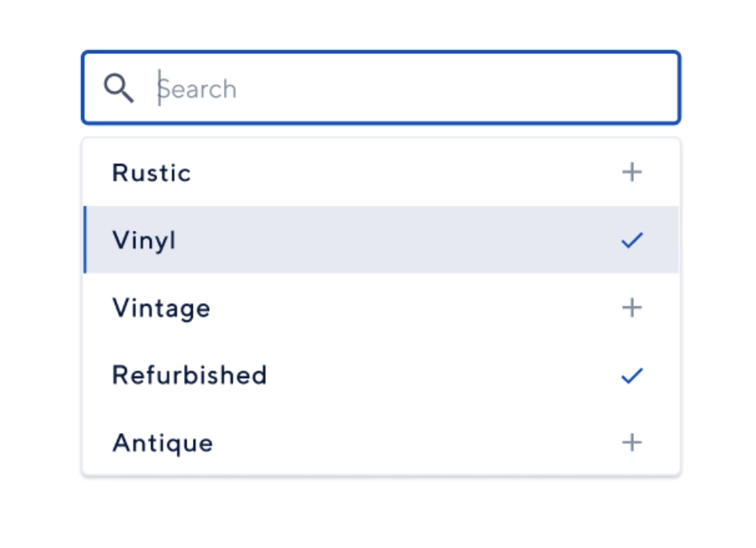Click the blue border of the search box
The height and width of the screenshot is (548, 756).
point(381,52)
